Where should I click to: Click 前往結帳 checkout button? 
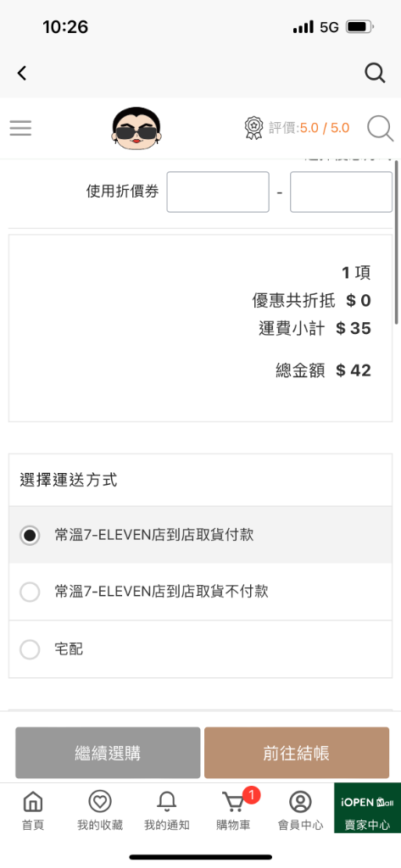(x=297, y=753)
